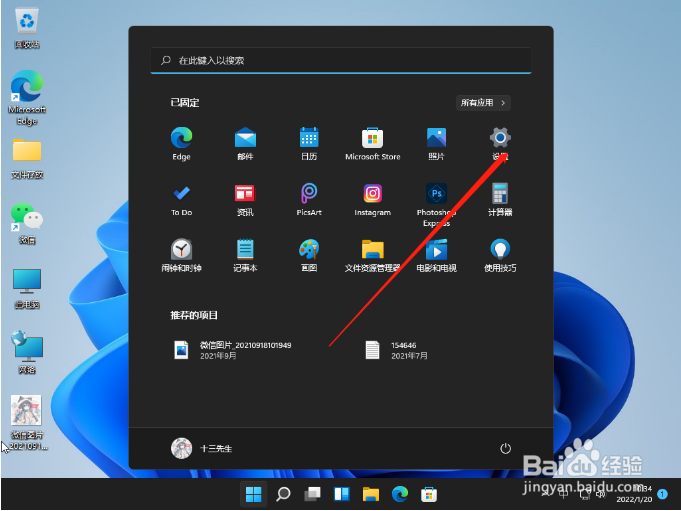Open File Explorer (文件资源管理器) pinned app

pyautogui.click(x=373, y=255)
